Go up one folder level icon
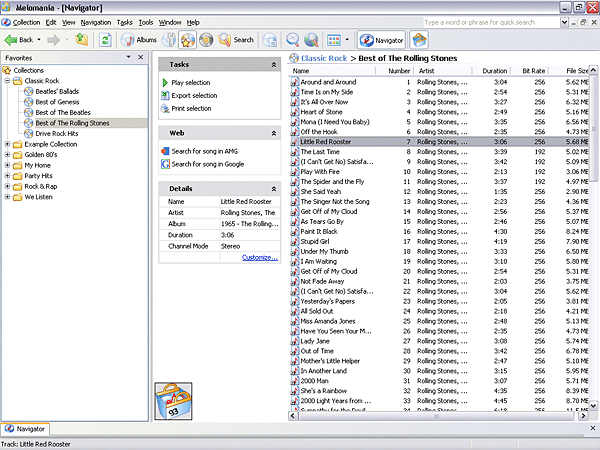 tap(82, 39)
